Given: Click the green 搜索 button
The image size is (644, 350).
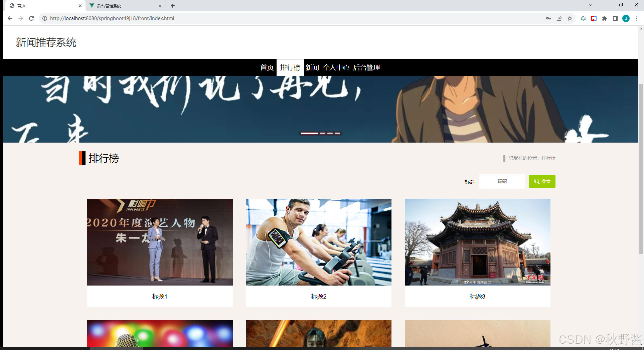Looking at the screenshot, I should [x=542, y=181].
